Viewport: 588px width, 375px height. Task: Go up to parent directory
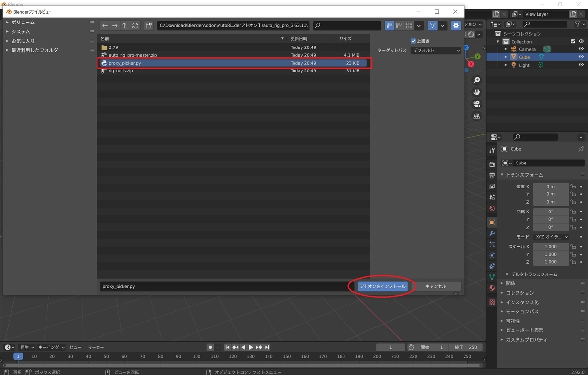coord(125,25)
